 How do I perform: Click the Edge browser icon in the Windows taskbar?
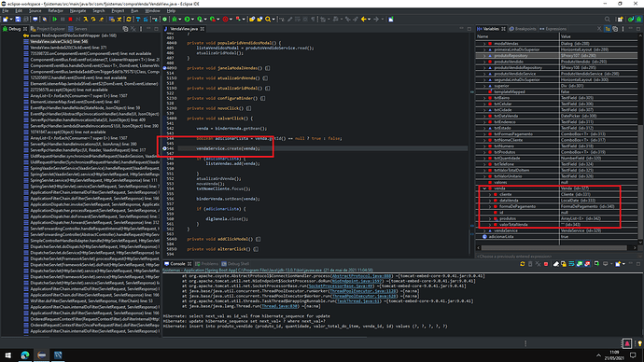tap(25, 355)
